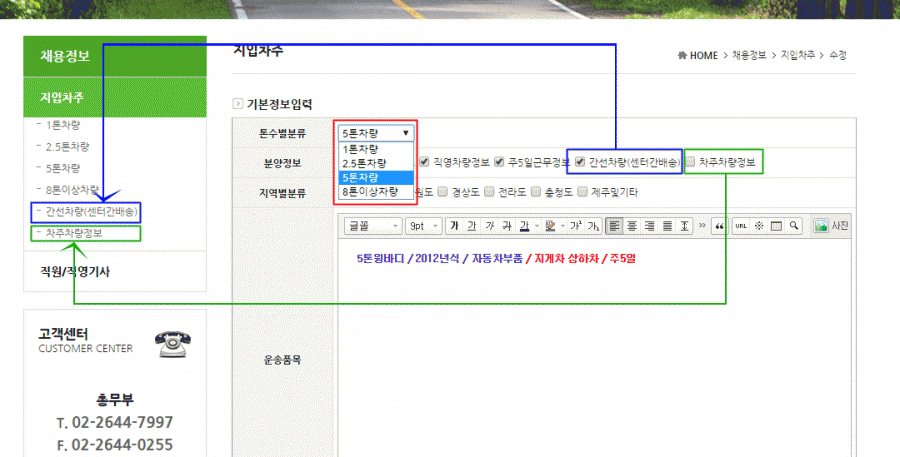Apply font color with the underlined 가 swatch
The height and width of the screenshot is (457, 900).
(525, 226)
